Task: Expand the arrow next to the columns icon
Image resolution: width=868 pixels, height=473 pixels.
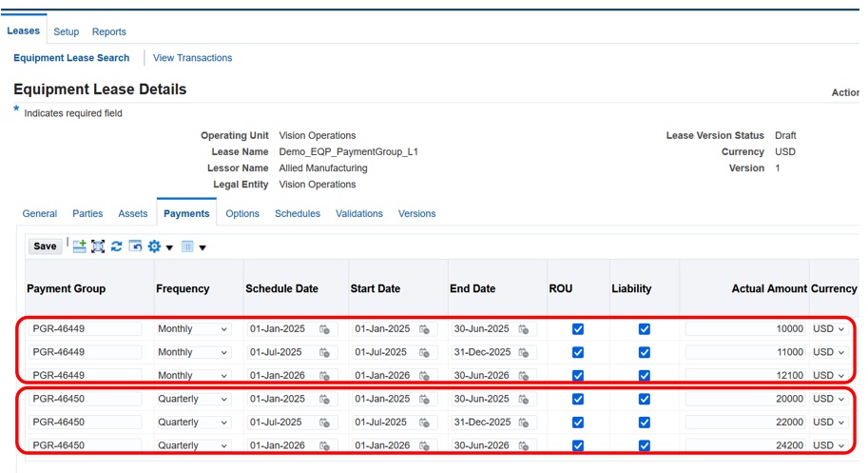Action: pos(203,247)
